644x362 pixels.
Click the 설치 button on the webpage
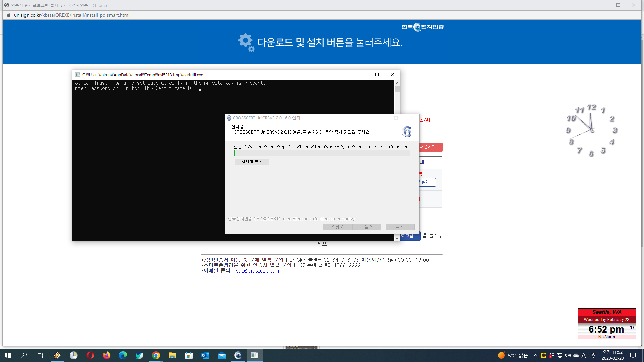coord(427,182)
